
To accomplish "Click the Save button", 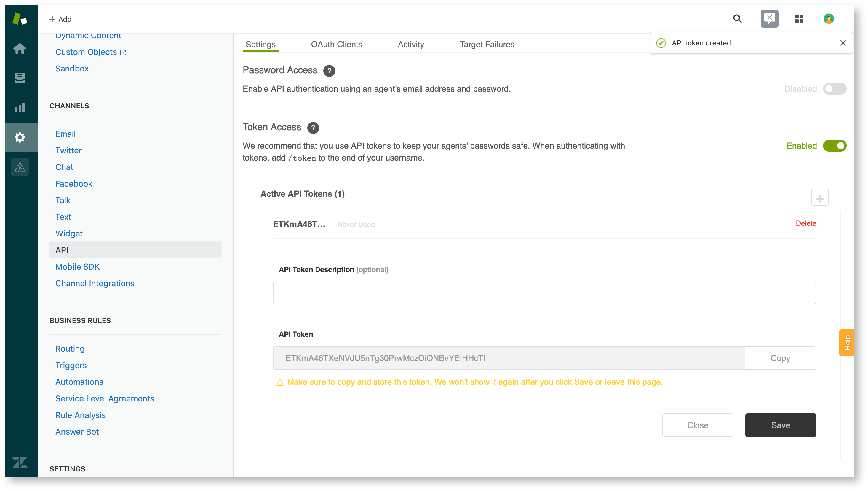I will click(780, 425).
